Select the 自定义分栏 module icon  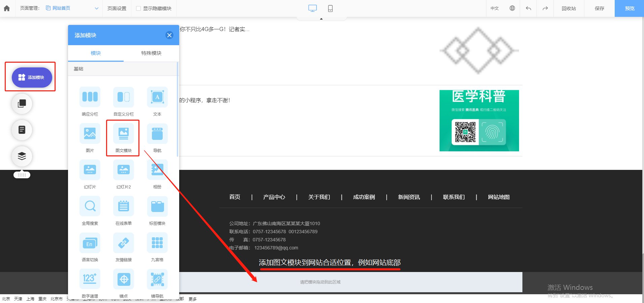[x=124, y=97]
